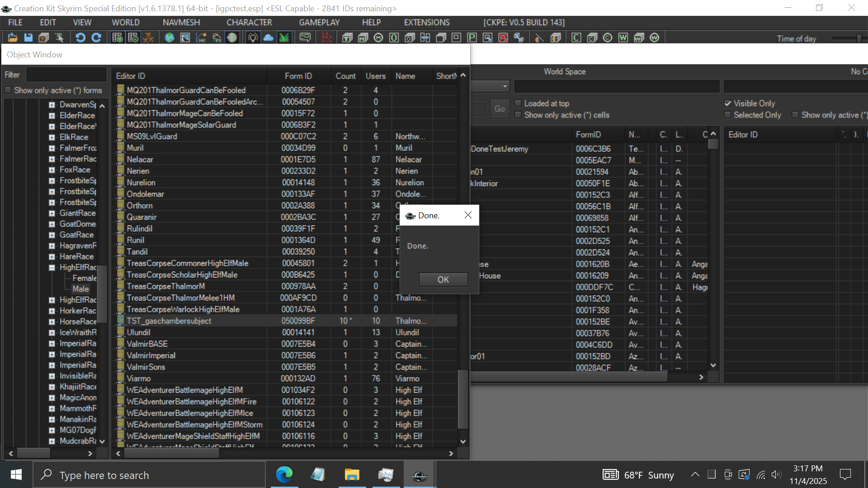
Task: Click the Save plugin floppy disk icon
Action: click(28, 38)
